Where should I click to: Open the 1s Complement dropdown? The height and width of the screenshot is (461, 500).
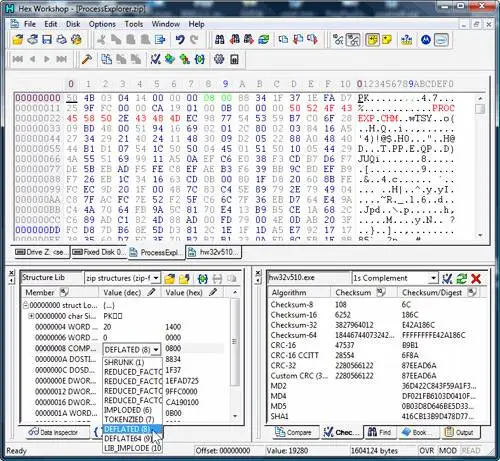pos(433,278)
